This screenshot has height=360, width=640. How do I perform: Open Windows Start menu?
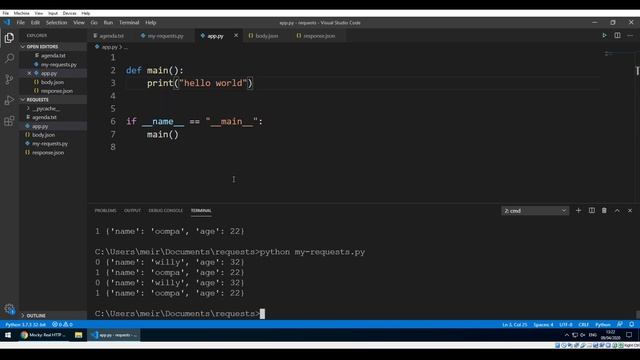point(8,335)
